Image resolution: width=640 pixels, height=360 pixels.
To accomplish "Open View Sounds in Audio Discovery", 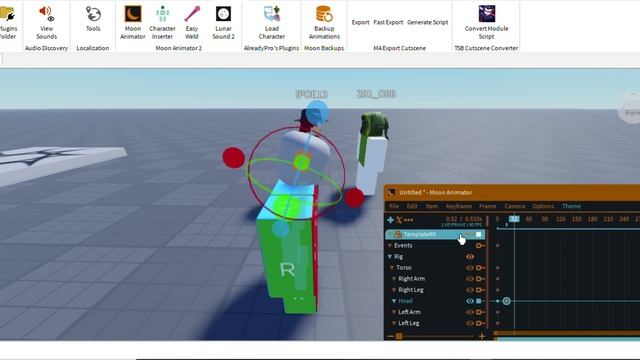I will 47,22.
